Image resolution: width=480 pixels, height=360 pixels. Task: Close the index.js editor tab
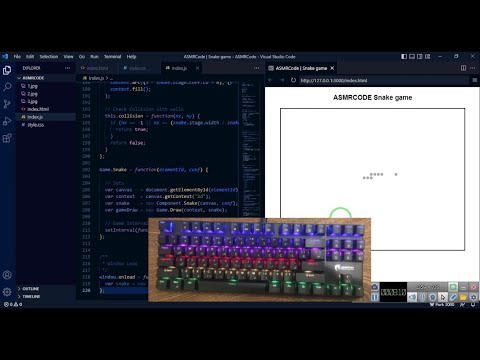[197, 68]
